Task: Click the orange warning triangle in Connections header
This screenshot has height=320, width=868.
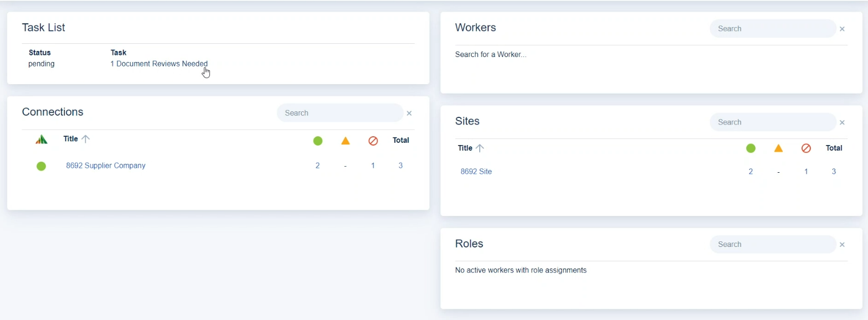Action: 345,141
